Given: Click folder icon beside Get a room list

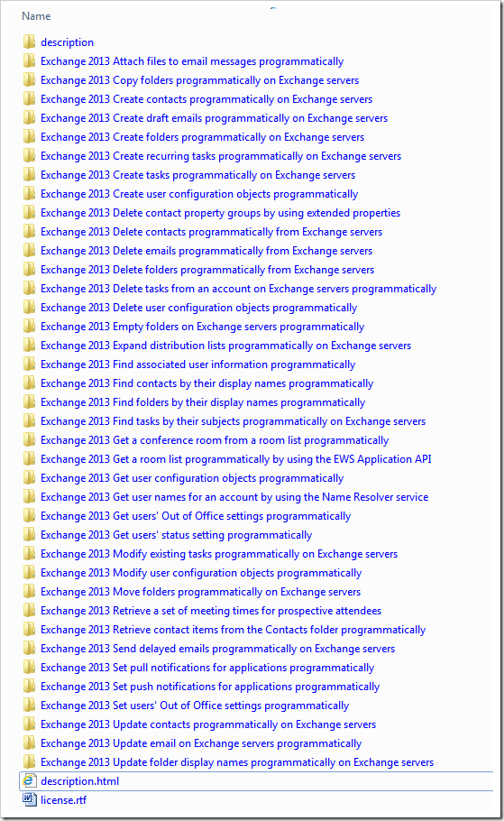Looking at the screenshot, I should (x=30, y=458).
